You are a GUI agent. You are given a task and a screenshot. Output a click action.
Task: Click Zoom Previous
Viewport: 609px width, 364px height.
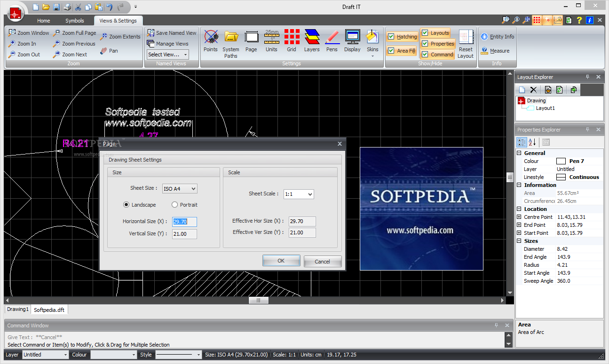tap(74, 44)
